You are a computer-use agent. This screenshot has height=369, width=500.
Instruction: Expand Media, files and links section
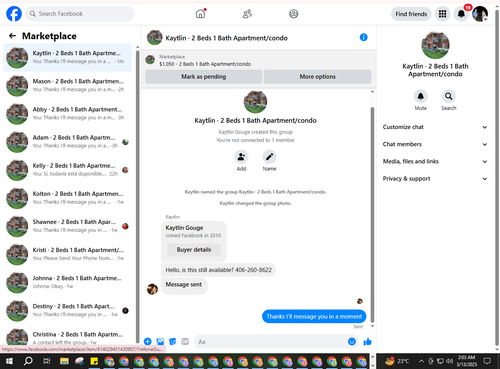[435, 161]
